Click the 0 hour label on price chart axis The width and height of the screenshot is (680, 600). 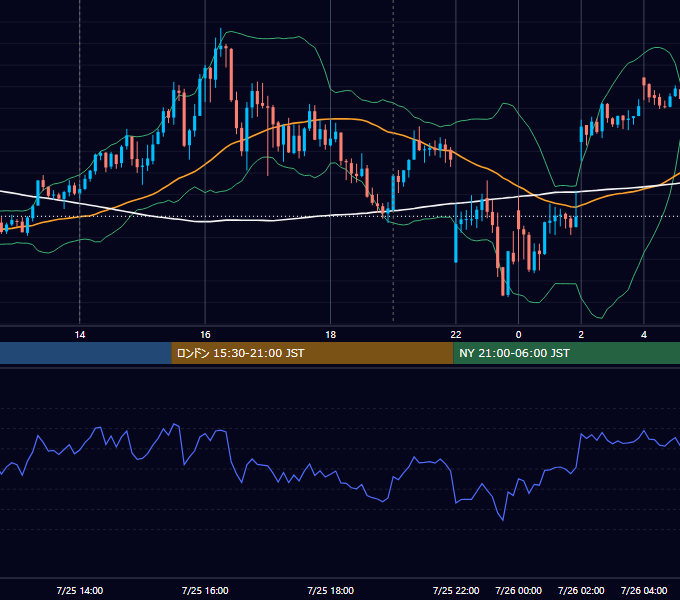[518, 335]
